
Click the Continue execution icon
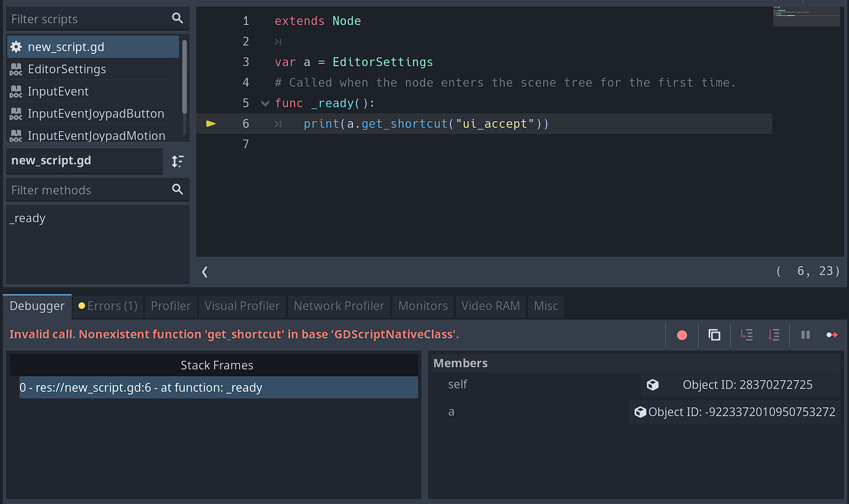point(832,335)
